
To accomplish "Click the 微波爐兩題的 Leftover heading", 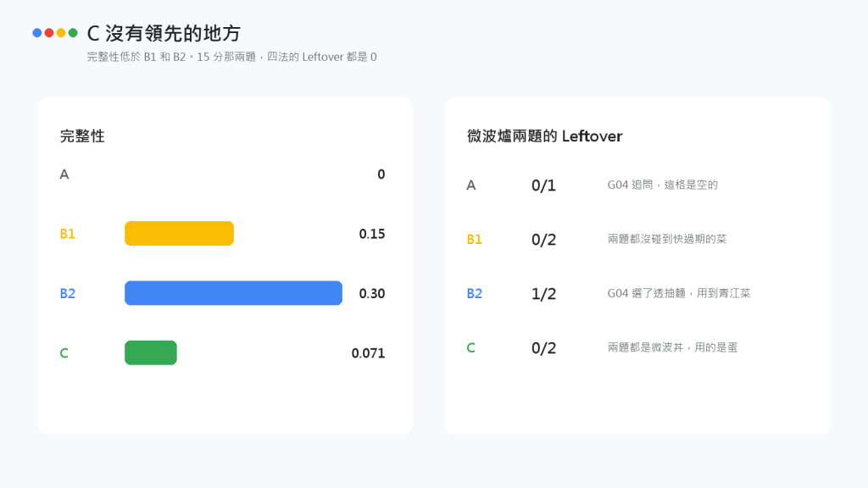I will tap(545, 136).
